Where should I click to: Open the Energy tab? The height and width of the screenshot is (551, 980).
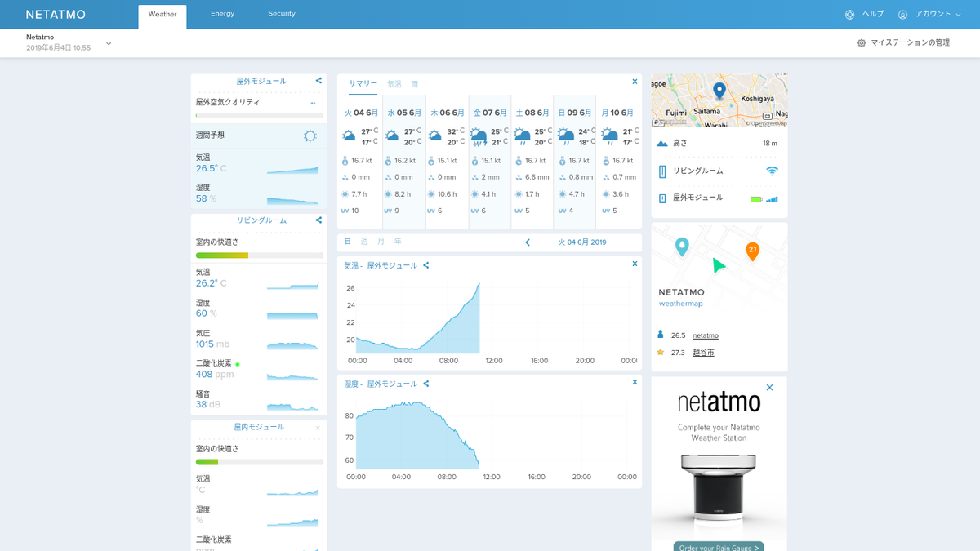click(222, 14)
